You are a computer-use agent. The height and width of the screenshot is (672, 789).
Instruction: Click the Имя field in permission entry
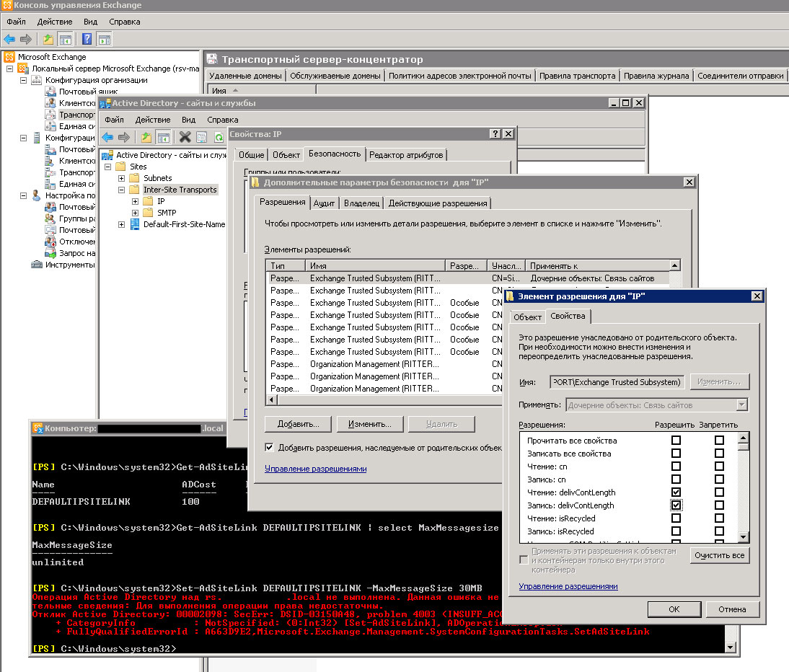pyautogui.click(x=617, y=381)
